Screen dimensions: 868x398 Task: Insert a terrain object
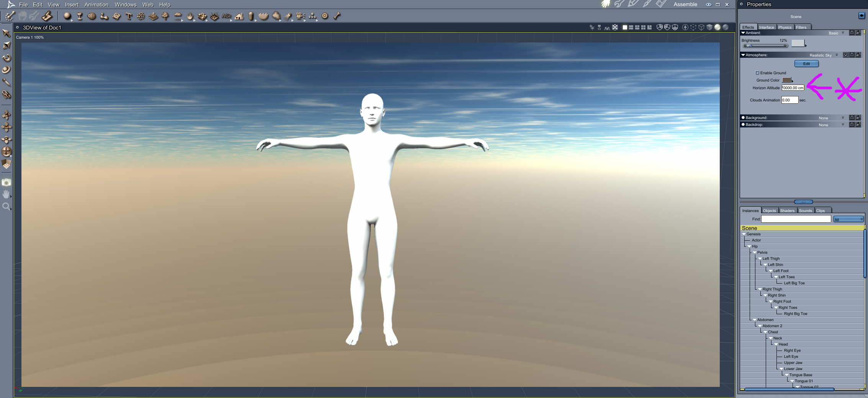pyautogui.click(x=153, y=16)
